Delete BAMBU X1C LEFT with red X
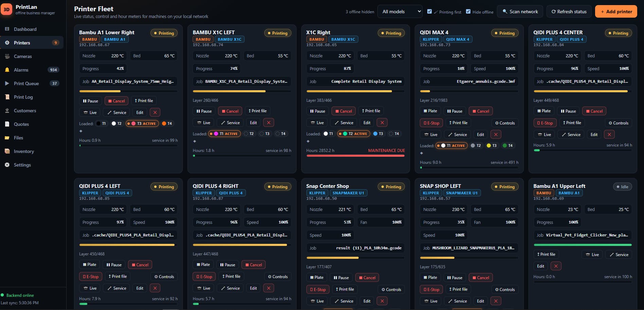This screenshot has width=644, height=310. (x=269, y=122)
